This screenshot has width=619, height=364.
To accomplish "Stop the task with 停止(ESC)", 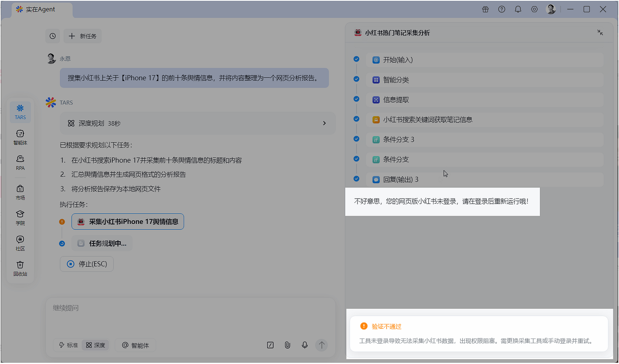I will click(87, 264).
